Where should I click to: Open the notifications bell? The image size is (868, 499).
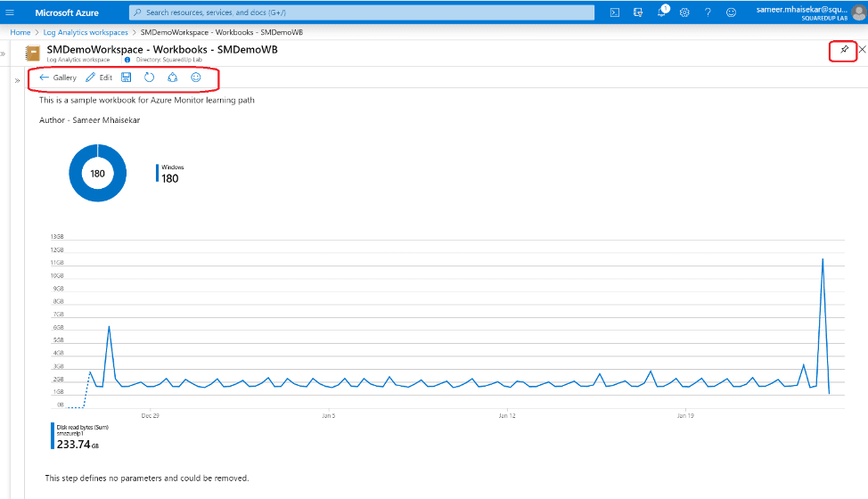(662, 12)
